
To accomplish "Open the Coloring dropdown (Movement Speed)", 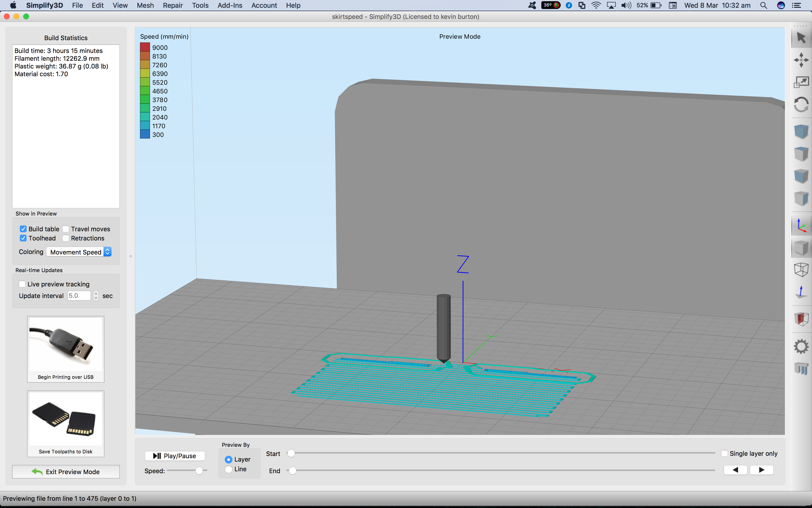I will [x=79, y=252].
